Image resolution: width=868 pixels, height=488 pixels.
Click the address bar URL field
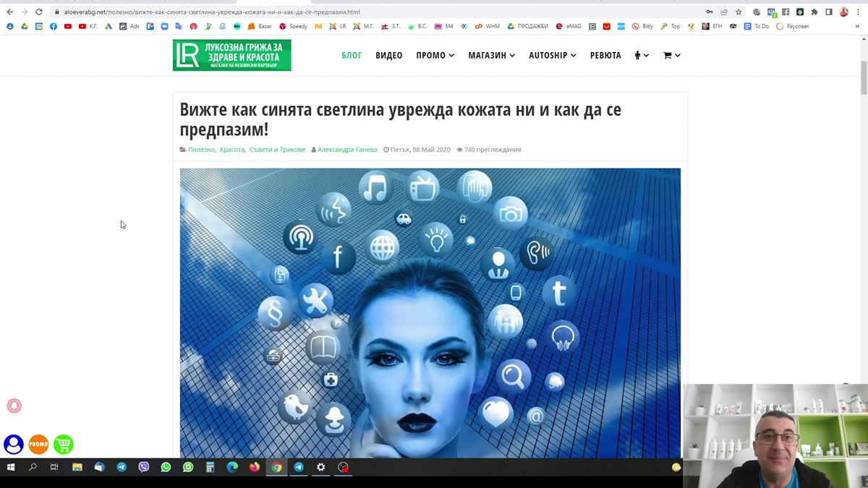pyautogui.click(x=362, y=12)
